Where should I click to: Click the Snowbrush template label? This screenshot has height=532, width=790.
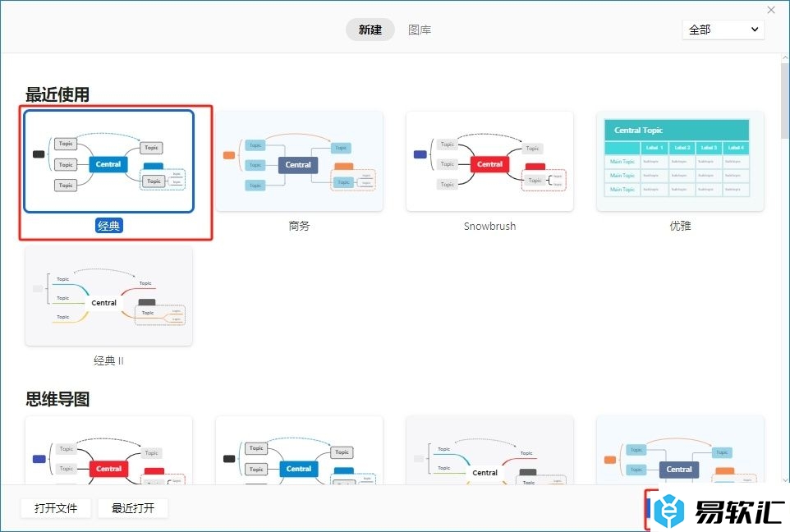(489, 226)
